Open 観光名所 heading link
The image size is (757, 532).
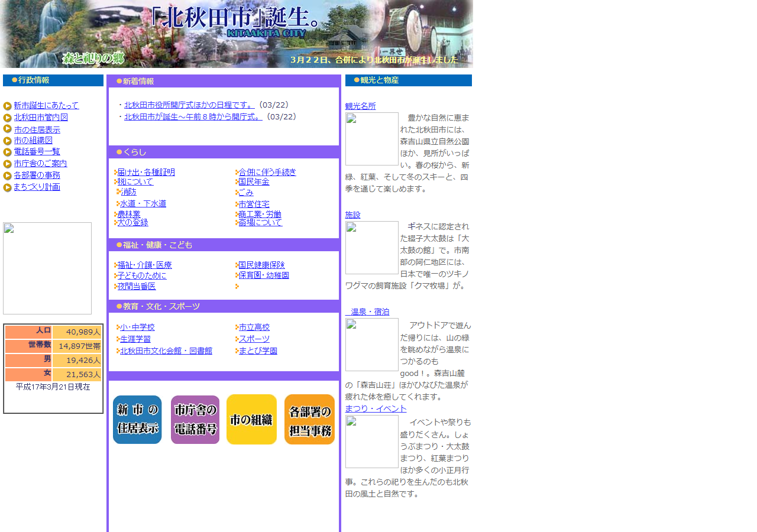point(361,106)
